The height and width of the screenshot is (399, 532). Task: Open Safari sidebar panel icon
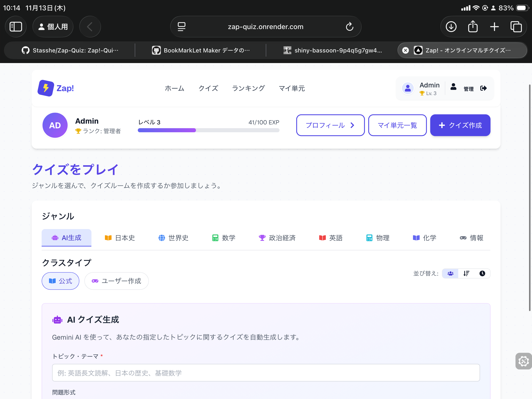(16, 27)
